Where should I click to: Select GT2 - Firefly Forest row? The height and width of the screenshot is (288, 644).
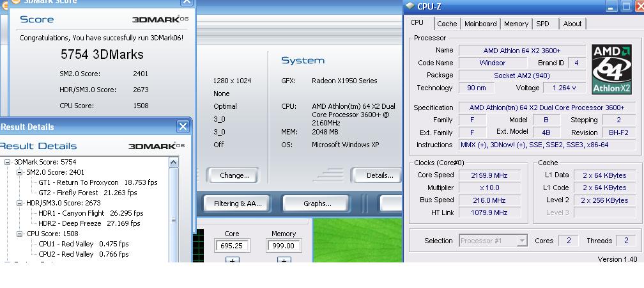pos(88,193)
